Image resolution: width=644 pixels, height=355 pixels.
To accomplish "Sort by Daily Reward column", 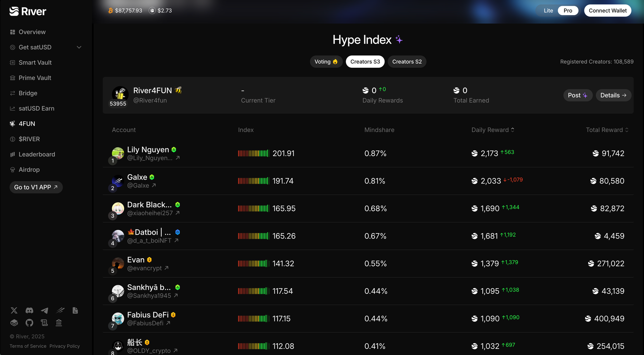I will (493, 130).
